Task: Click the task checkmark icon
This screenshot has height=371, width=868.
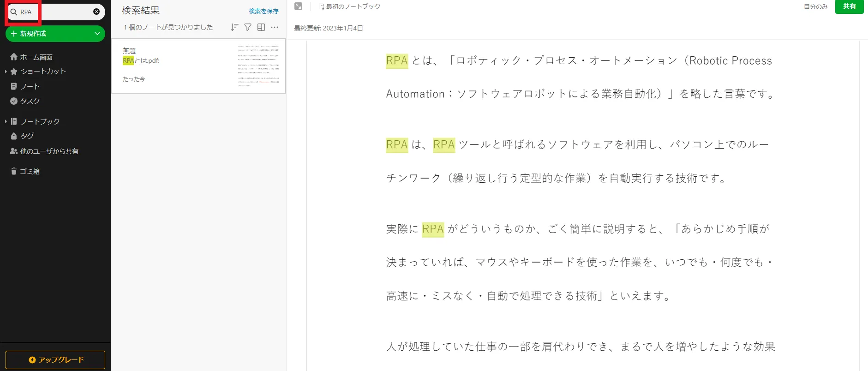Action: point(14,101)
